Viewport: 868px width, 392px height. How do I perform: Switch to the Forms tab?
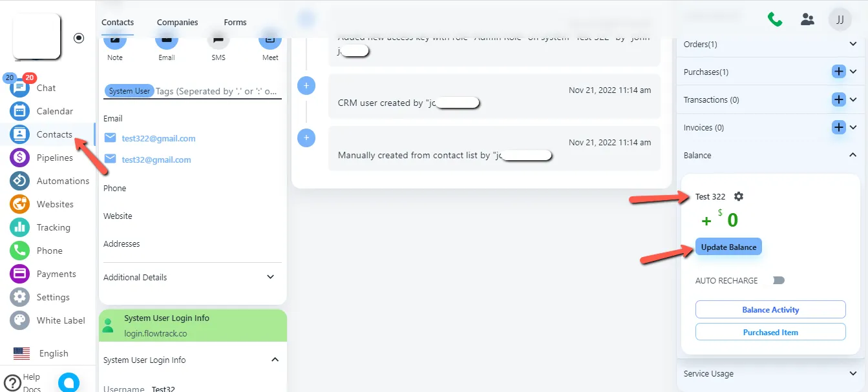tap(235, 22)
